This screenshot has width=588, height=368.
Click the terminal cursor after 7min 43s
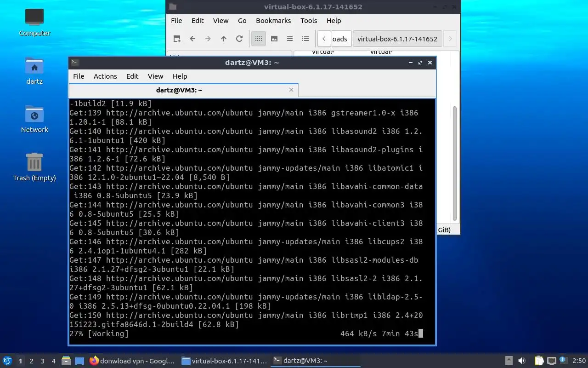[420, 333]
